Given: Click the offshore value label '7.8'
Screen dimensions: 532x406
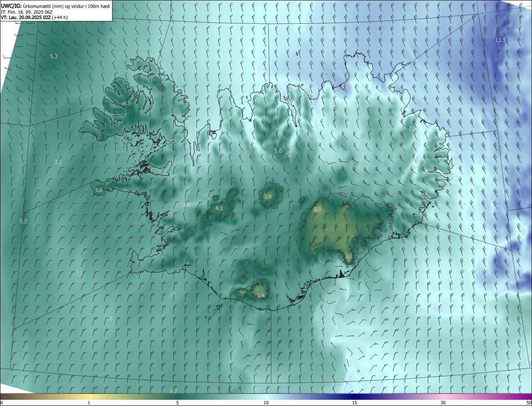Looking at the screenshot, I should [108, 318].
